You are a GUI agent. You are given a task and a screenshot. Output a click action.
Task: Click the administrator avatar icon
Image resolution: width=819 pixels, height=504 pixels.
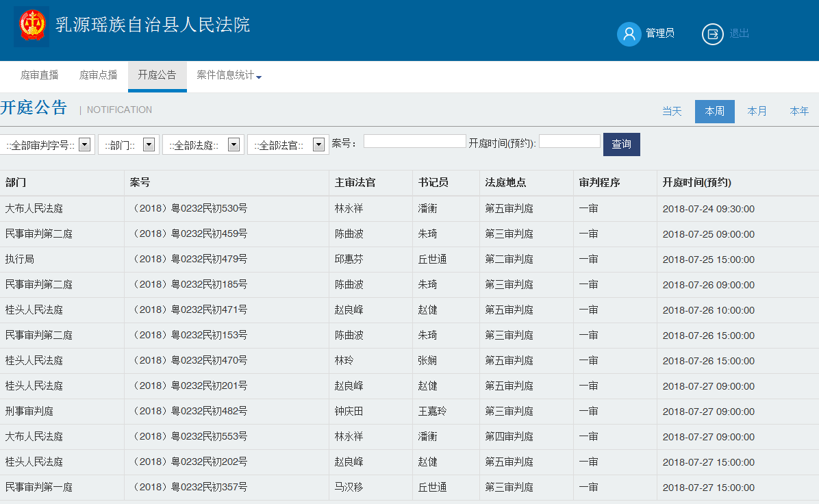pyautogui.click(x=629, y=34)
